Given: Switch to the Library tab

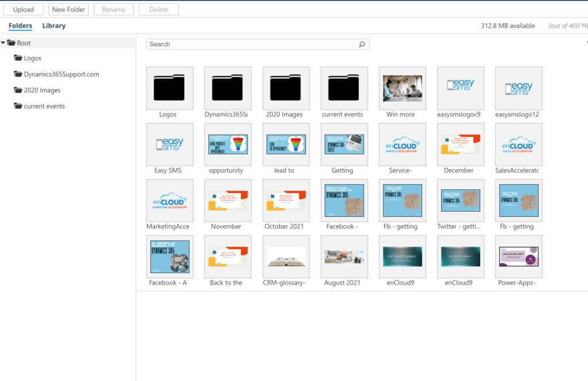Looking at the screenshot, I should tap(53, 25).
